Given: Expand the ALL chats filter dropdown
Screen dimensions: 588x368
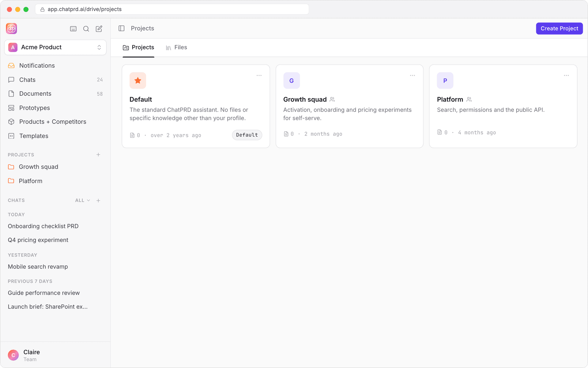Looking at the screenshot, I should coord(82,200).
